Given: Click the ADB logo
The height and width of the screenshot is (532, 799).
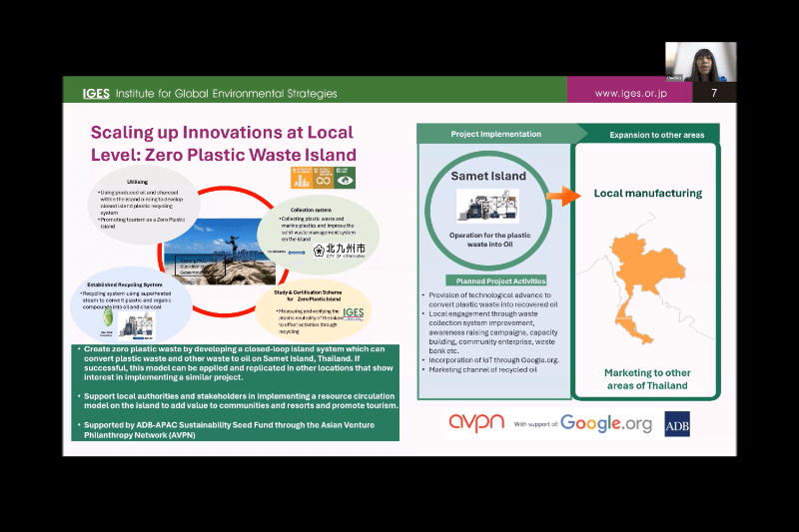Looking at the screenshot, I should [677, 423].
